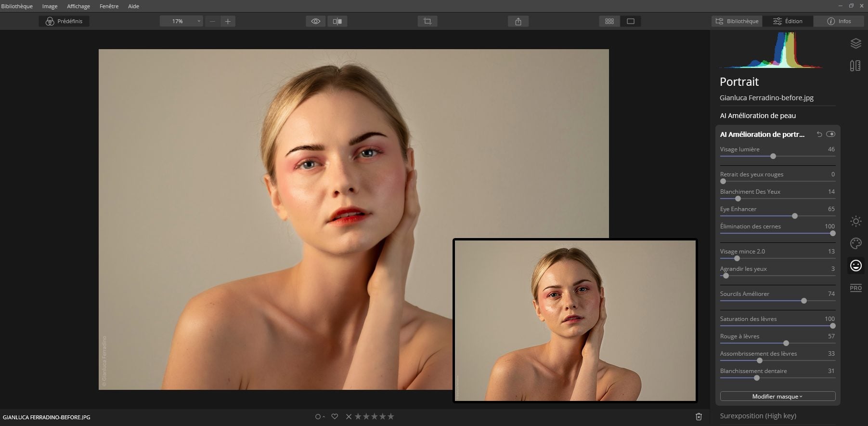Viewport: 868px width, 426px height.
Task: Click the zoom out minus button
Action: 212,21
